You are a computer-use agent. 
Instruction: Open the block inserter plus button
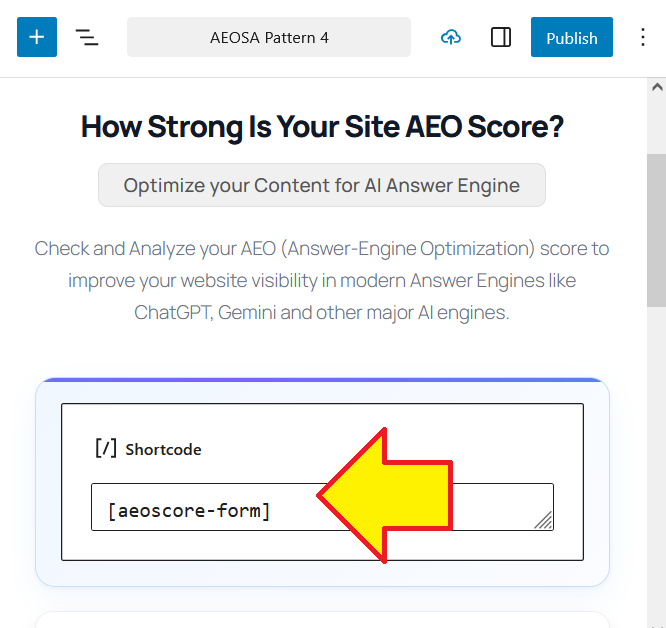tap(37, 37)
